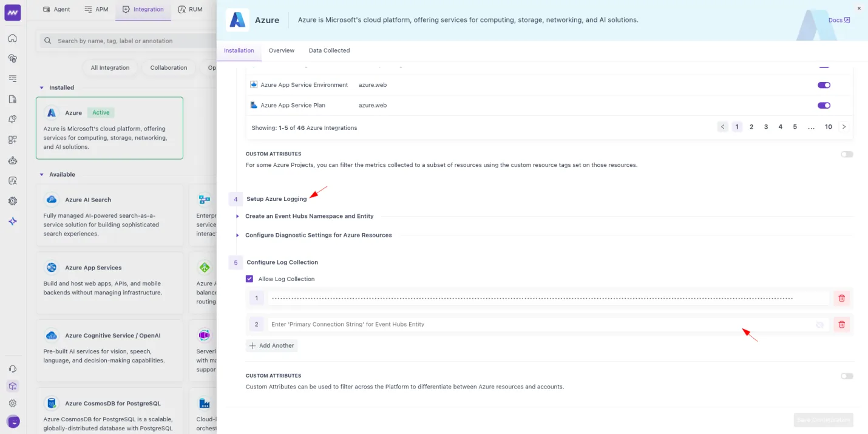The image size is (868, 434).
Task: Switch to the Overview tab
Action: click(x=282, y=50)
